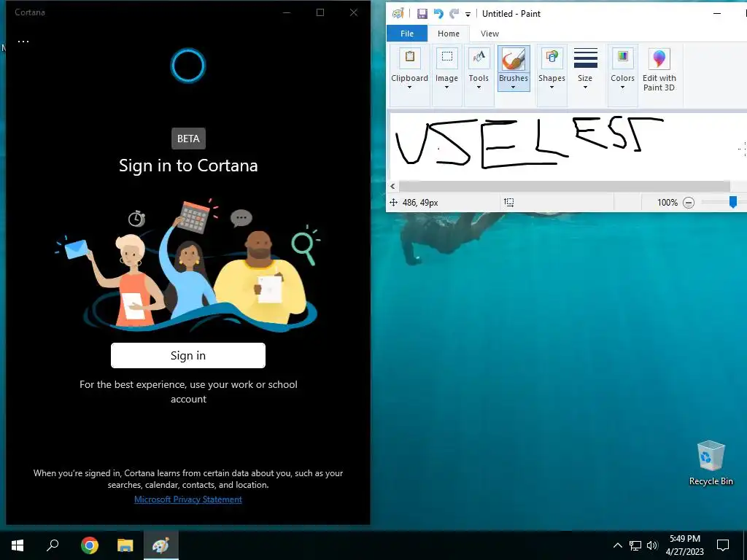Open the Size line thickness options
The height and width of the screenshot is (560, 747).
coord(585,69)
